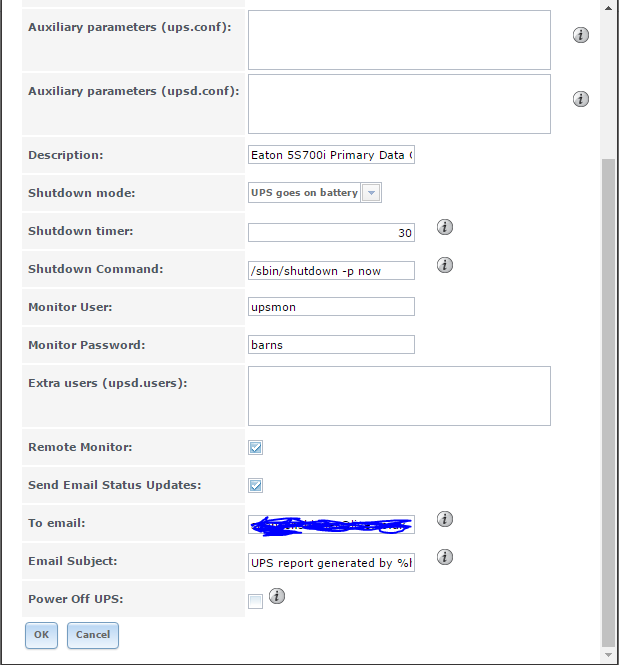Screen dimensions: 619x665
Task: Click the vertical scrollbar thumb
Action: tap(610, 400)
